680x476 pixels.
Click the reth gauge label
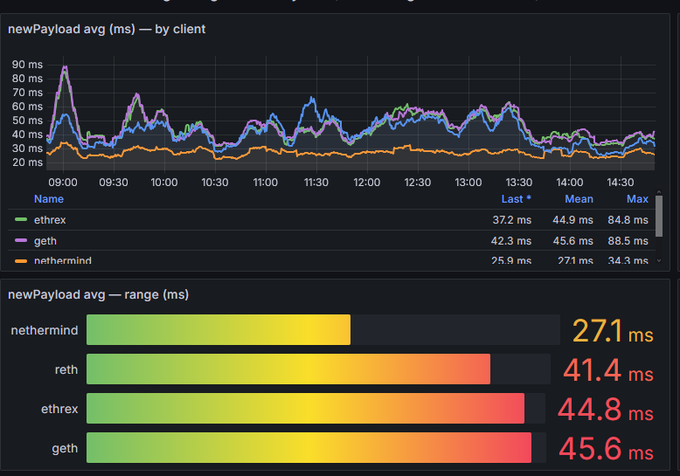click(66, 369)
